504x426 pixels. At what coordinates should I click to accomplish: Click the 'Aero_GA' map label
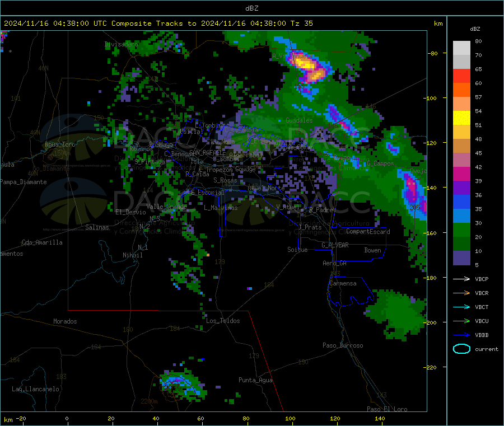point(335,264)
